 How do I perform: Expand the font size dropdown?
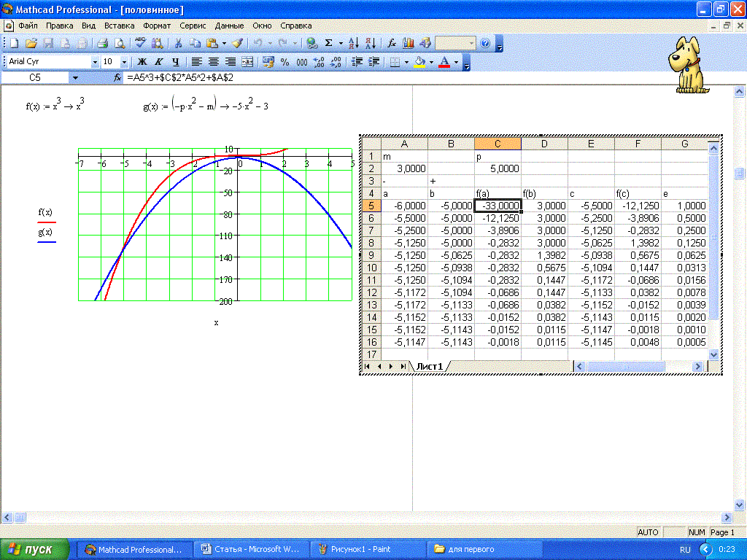tap(124, 63)
